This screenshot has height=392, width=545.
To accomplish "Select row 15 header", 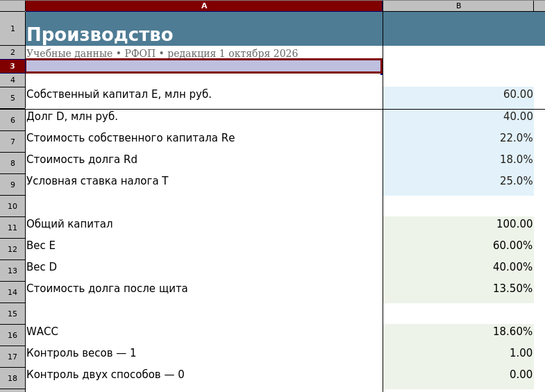I will coord(12,314).
